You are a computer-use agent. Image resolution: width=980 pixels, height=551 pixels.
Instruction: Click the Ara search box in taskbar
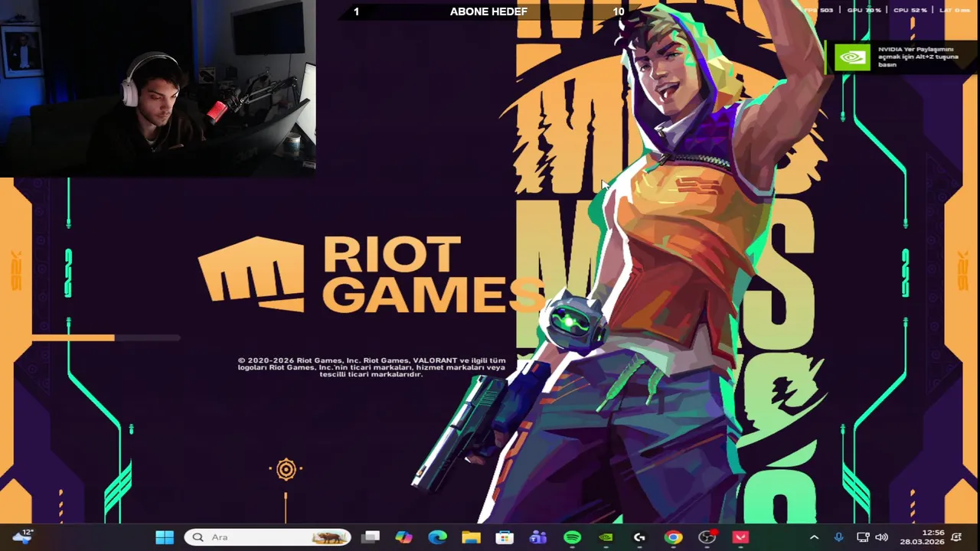coord(267,537)
